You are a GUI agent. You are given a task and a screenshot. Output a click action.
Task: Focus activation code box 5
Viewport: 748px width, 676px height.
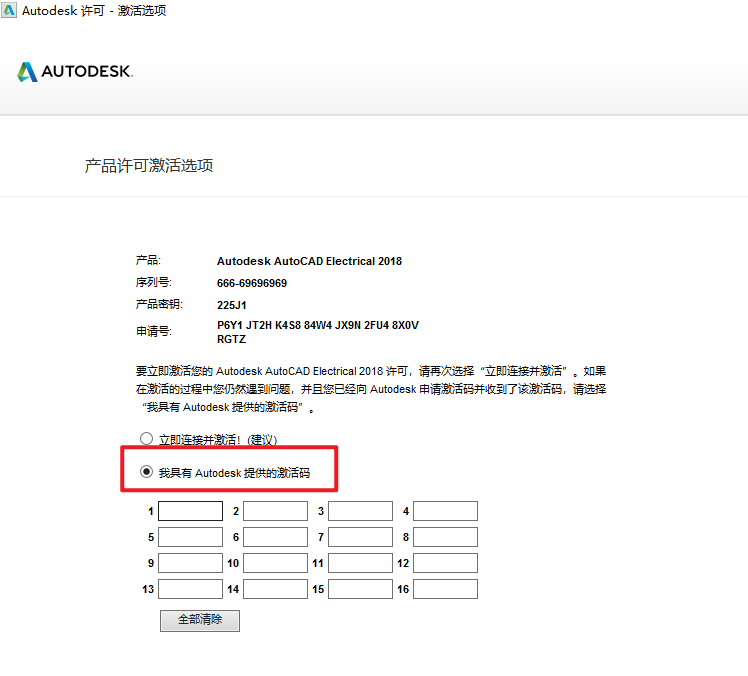coord(190,537)
